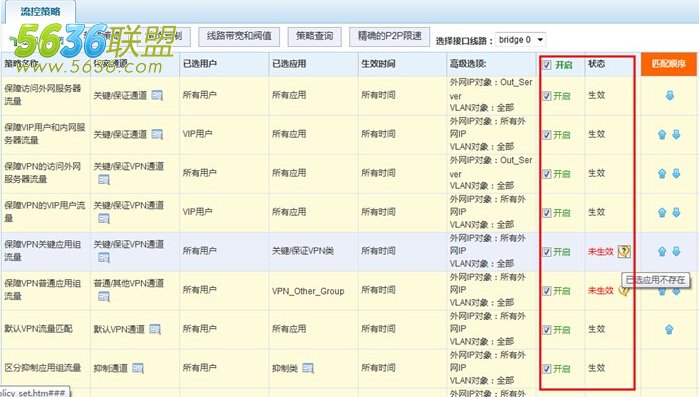Move 保障VIP用户和内网服务器流量 policy down
Screen dimensions: 699x397
pyautogui.click(x=676, y=135)
